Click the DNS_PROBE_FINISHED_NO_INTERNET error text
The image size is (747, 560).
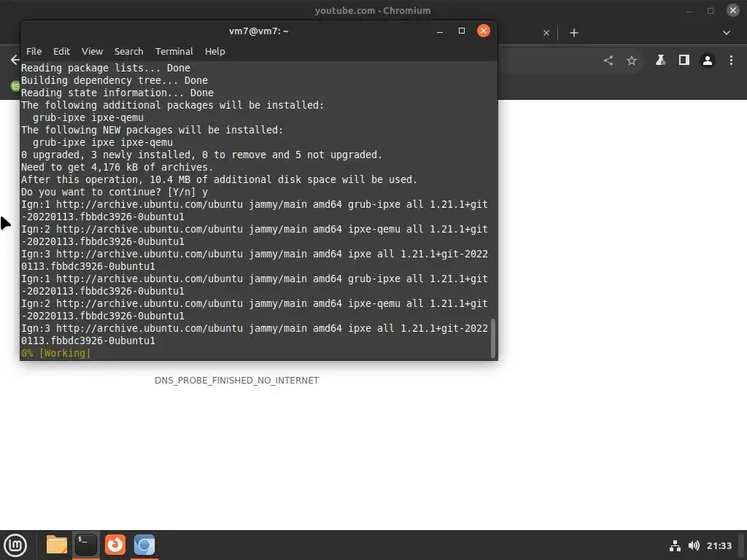[237, 381]
